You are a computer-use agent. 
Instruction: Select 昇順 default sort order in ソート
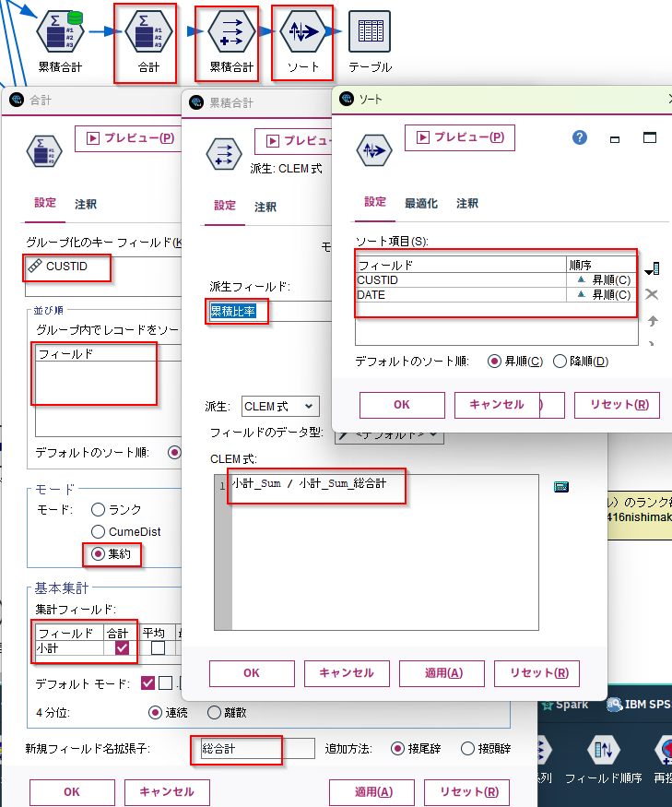(x=494, y=362)
